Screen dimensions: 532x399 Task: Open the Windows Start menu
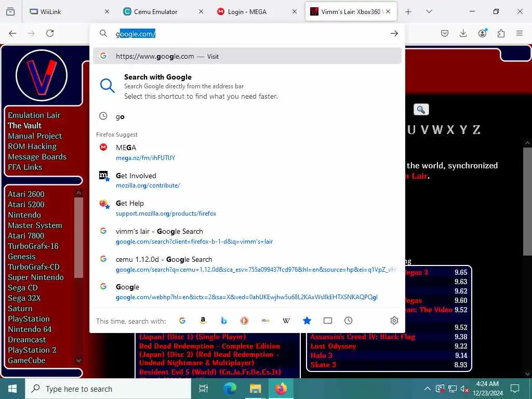click(x=12, y=389)
